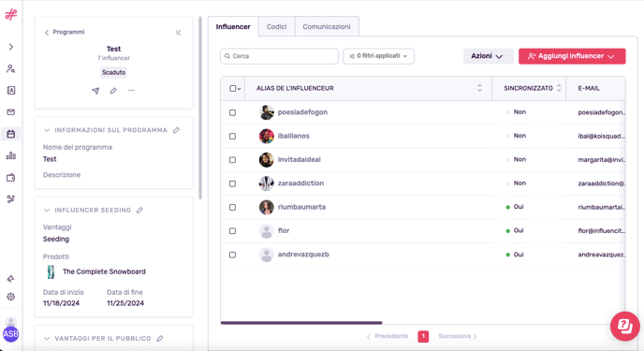Open the riumbaumarta influencer name
The width and height of the screenshot is (644, 351).
pyautogui.click(x=301, y=207)
